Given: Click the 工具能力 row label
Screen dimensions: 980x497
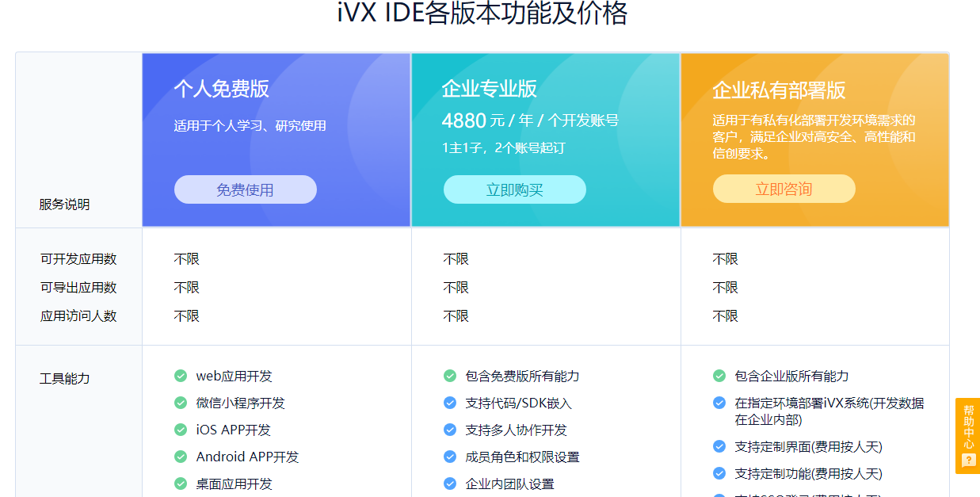Looking at the screenshot, I should click(x=65, y=379).
